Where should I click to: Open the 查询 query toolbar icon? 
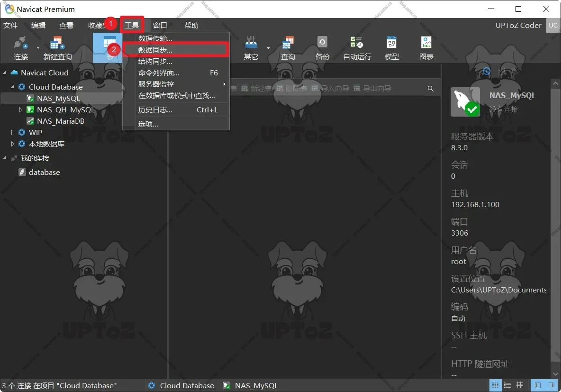pyautogui.click(x=288, y=43)
